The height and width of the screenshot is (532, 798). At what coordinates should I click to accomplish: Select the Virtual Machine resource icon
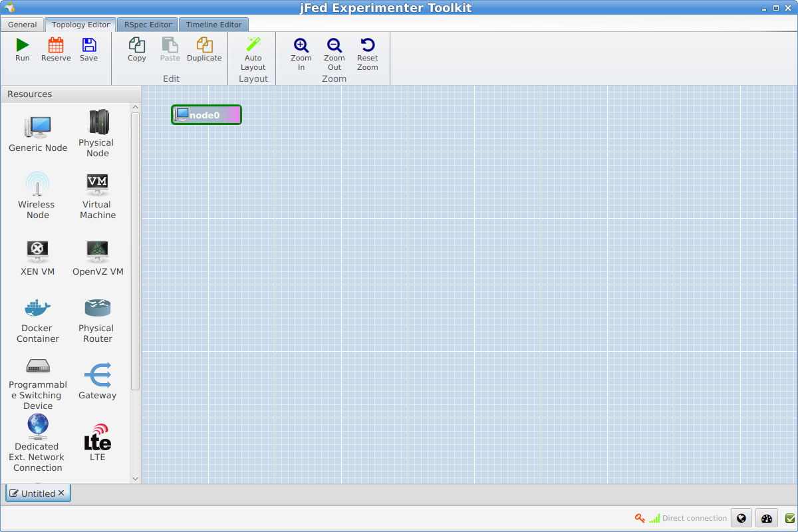point(98,184)
